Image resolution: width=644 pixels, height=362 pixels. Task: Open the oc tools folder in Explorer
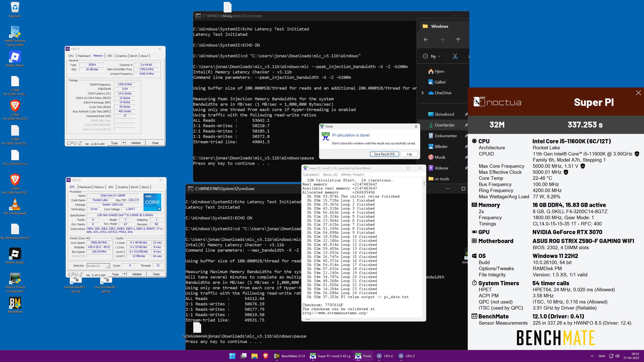(442, 179)
